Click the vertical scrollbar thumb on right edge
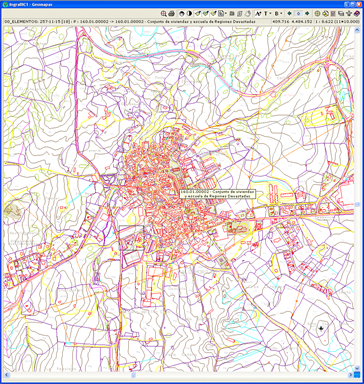364x384 pixels. tap(357, 204)
